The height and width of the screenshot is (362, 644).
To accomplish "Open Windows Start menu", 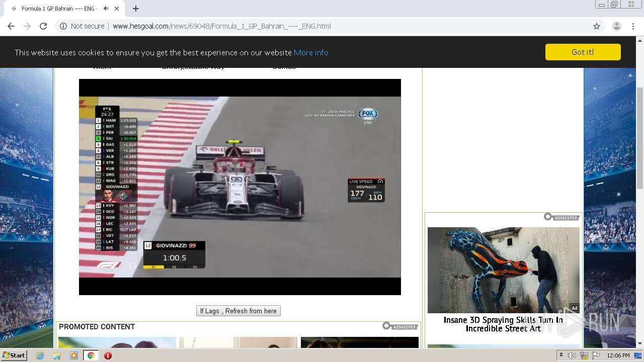I will click(14, 355).
